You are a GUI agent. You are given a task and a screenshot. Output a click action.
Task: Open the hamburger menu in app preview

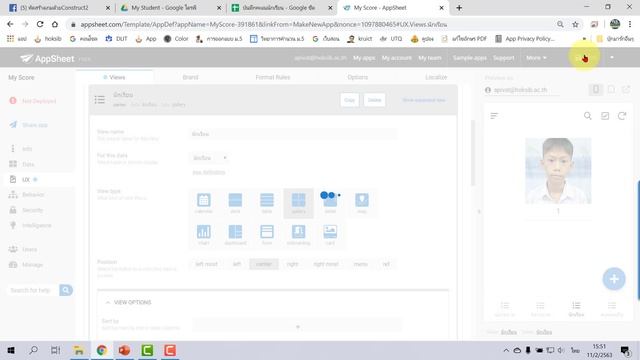tap(494, 116)
